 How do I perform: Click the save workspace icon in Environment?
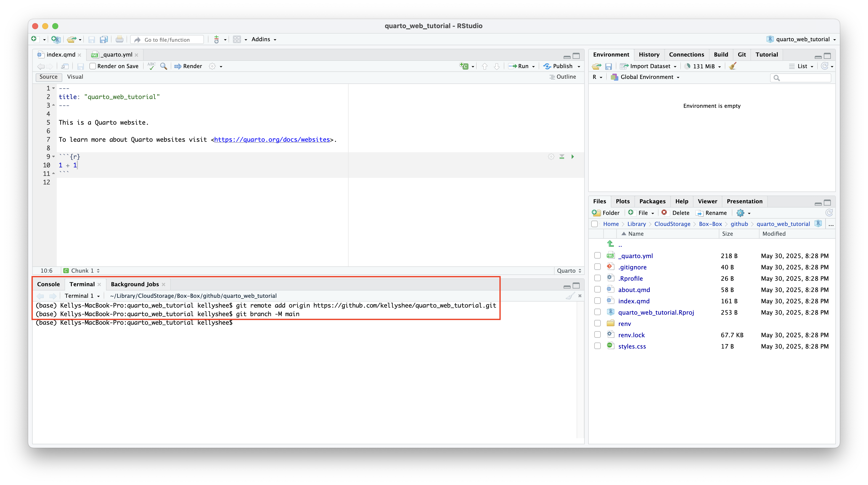tap(609, 66)
